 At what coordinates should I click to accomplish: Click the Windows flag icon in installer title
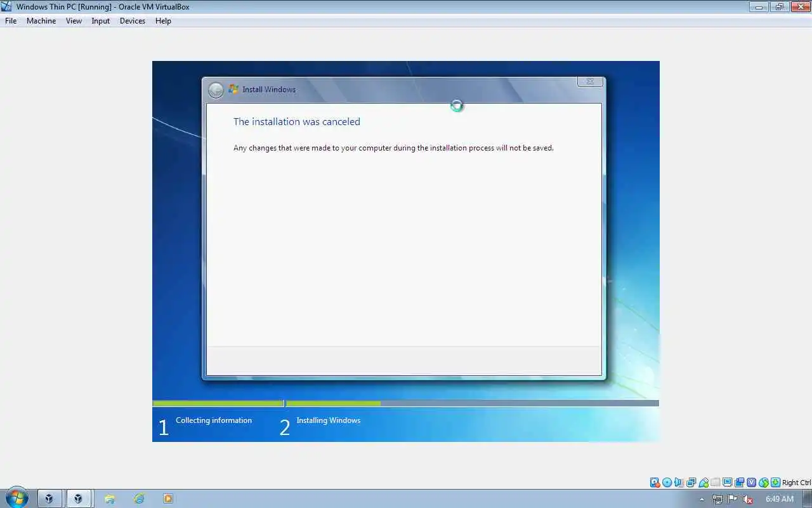pyautogui.click(x=233, y=90)
